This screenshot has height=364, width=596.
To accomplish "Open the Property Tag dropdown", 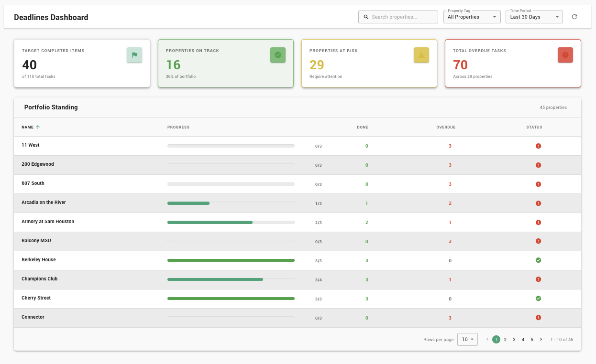I will coord(472,17).
